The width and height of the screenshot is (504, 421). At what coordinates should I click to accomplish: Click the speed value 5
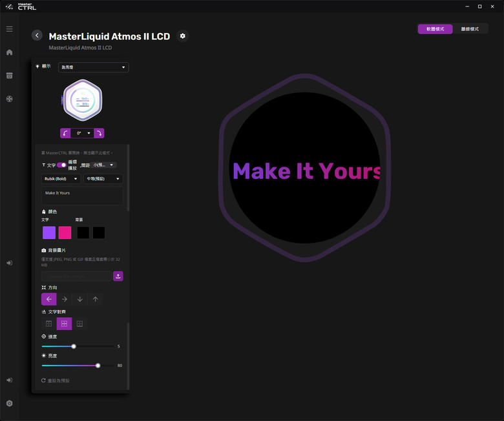click(x=119, y=347)
